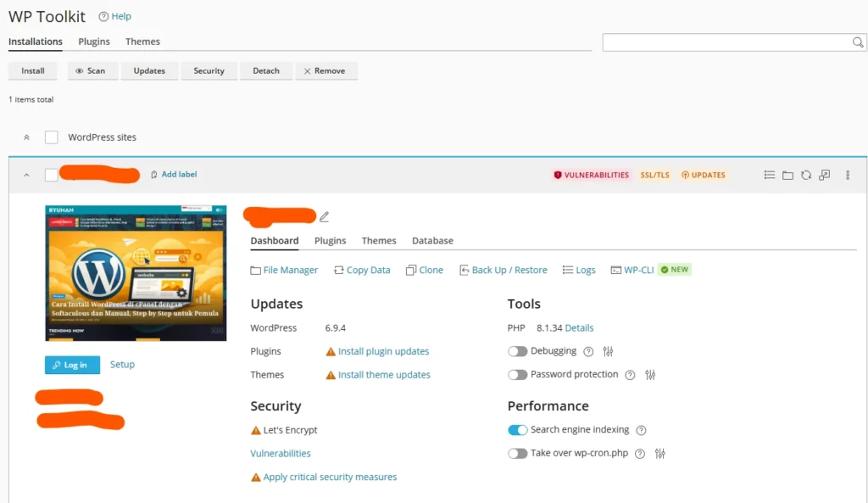Click the Detach button
This screenshot has height=503, width=868.
point(265,71)
